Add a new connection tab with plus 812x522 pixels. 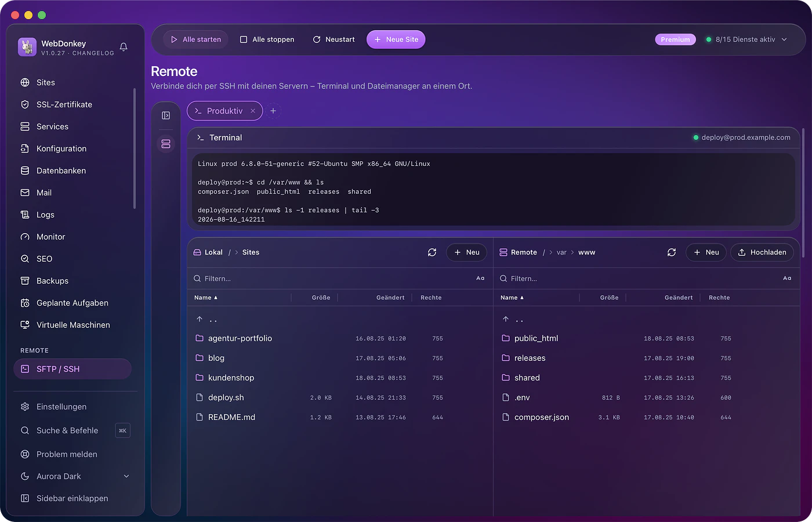(x=273, y=111)
